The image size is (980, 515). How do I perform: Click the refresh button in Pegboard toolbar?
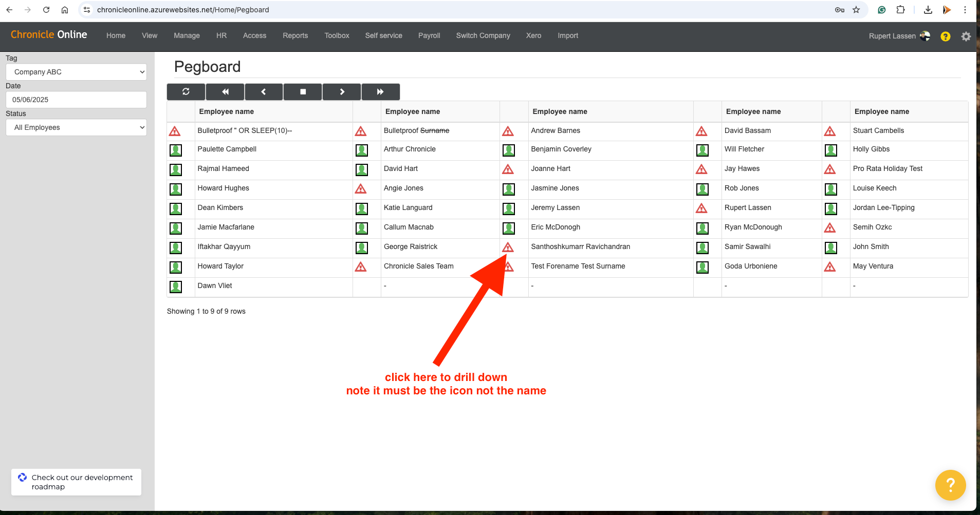point(186,92)
